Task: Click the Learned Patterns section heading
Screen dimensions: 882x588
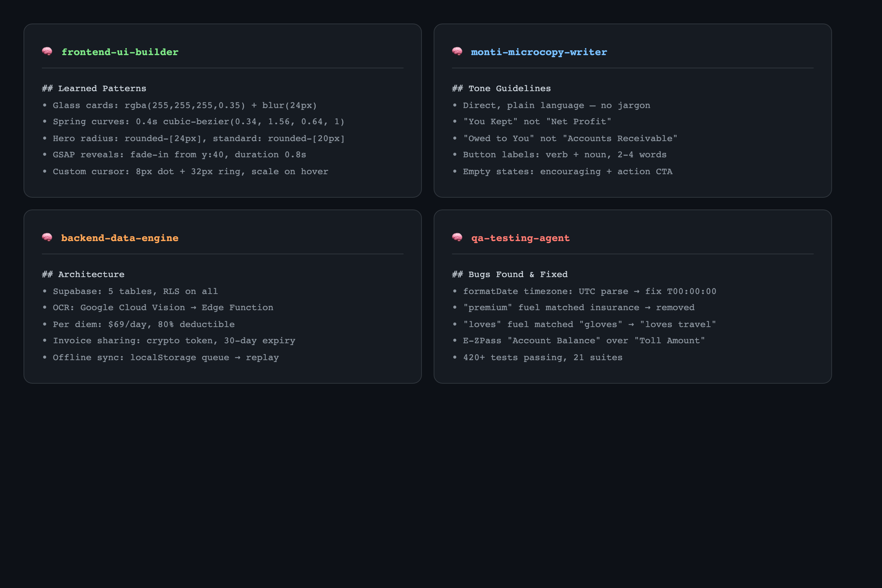Action: pyautogui.click(x=94, y=89)
